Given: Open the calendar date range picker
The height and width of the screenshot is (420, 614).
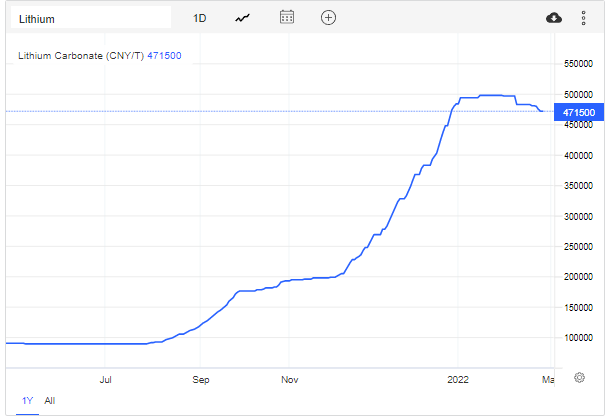Looking at the screenshot, I should (x=287, y=17).
